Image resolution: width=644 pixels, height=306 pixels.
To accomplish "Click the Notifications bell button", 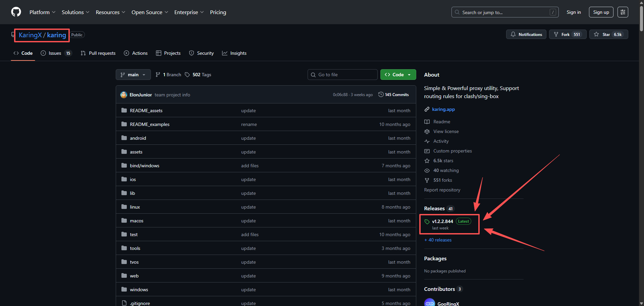I will pos(526,35).
